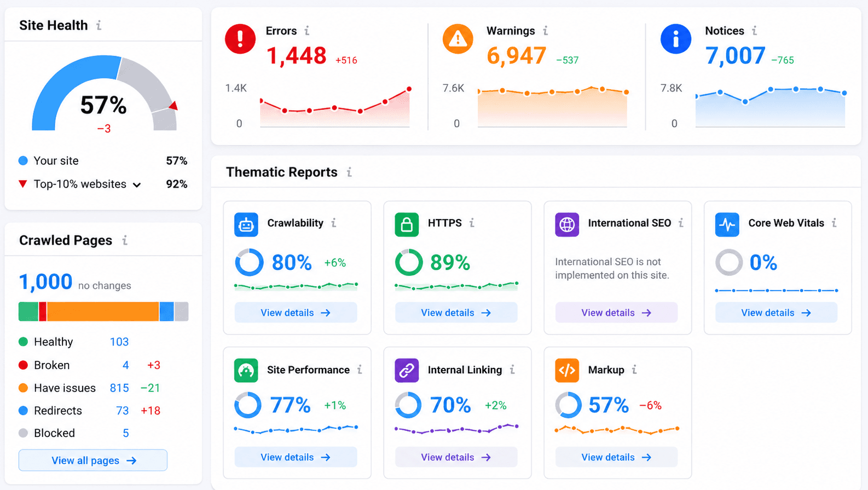Click the green HTTPS lock icon
The width and height of the screenshot is (868, 490).
407,224
